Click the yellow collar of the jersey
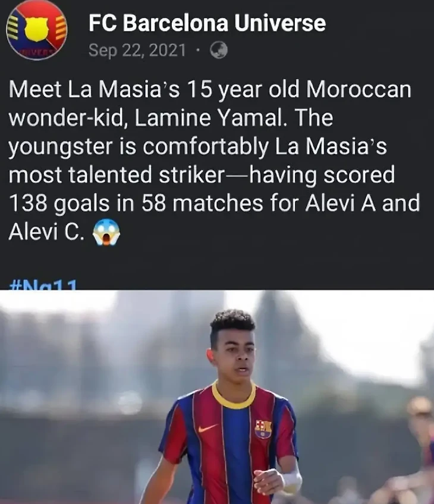The width and height of the screenshot is (434, 504). point(234,396)
